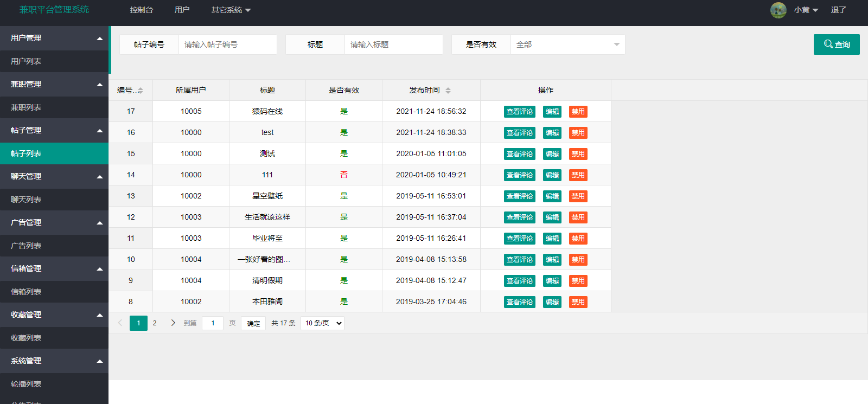Select 兼职列表 in the sidebar
Screen dimensions: 868x404
[26, 107]
